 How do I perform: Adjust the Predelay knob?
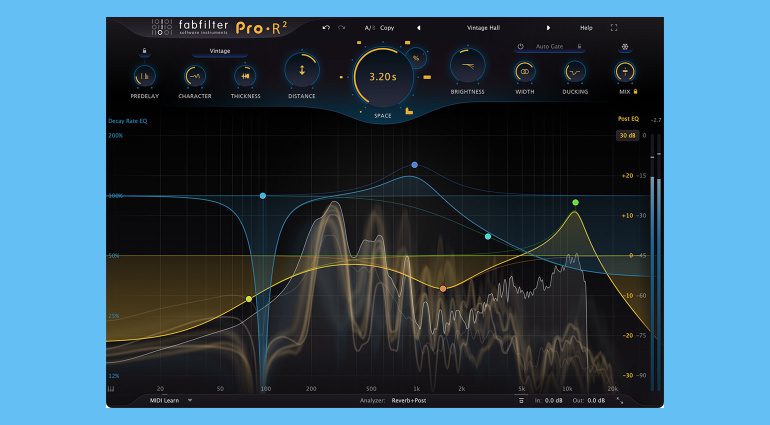tap(144, 76)
